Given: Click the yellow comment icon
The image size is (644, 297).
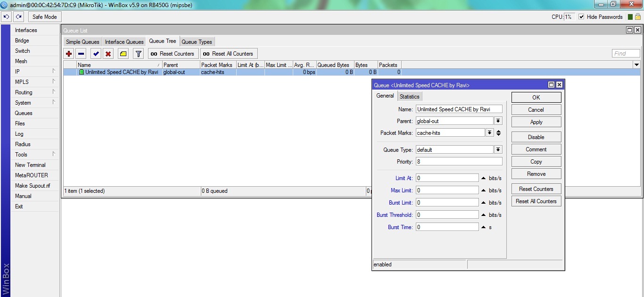Looking at the screenshot, I should [x=123, y=54].
